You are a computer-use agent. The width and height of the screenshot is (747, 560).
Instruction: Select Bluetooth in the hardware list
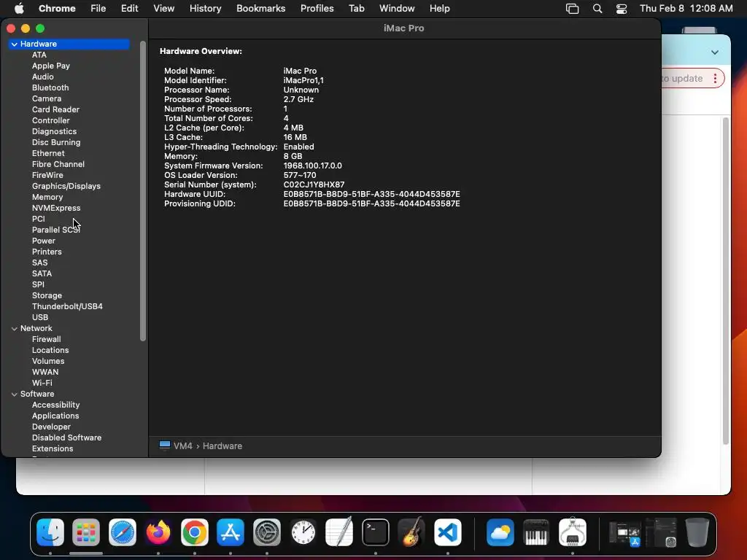tap(50, 87)
